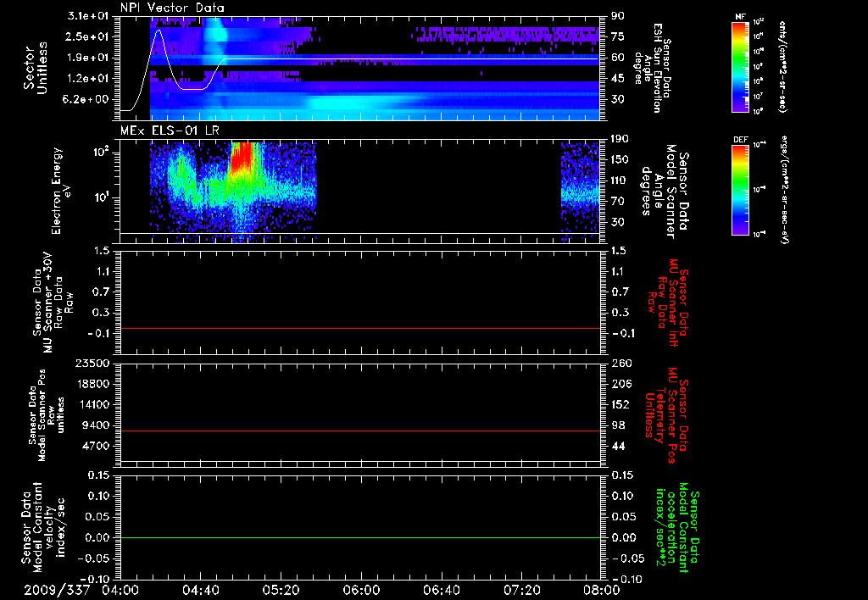Click the white sun elevation curve peak

coord(159,31)
